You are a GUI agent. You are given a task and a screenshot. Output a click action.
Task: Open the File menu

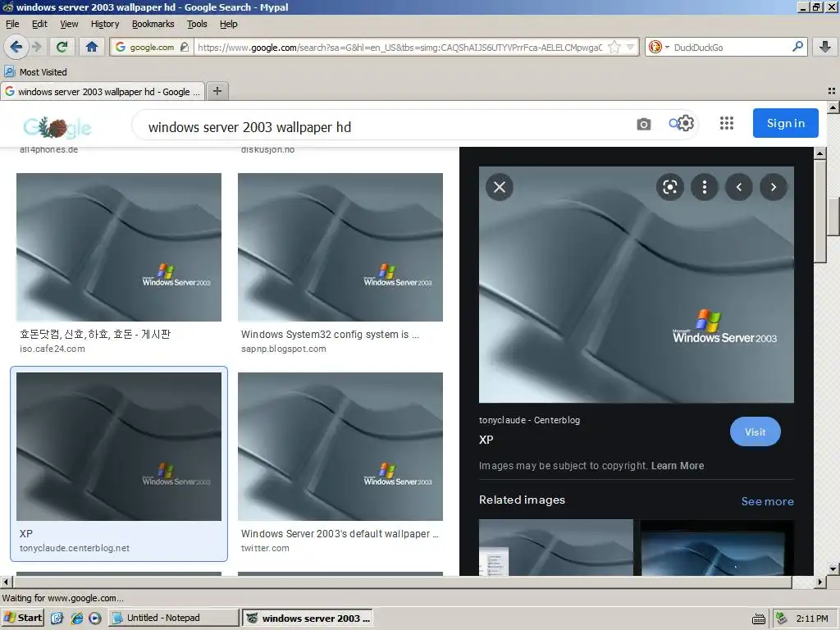[12, 24]
